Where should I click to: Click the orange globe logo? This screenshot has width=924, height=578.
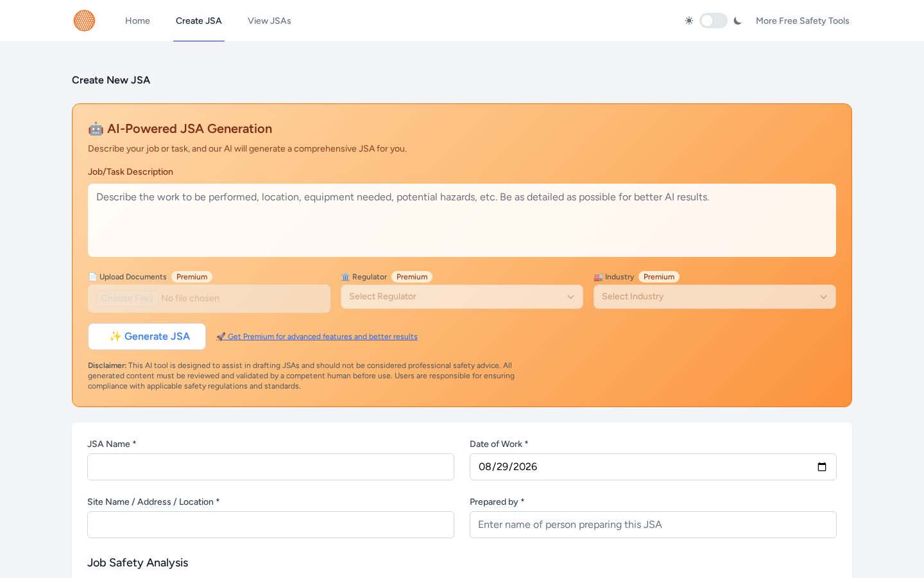(84, 21)
